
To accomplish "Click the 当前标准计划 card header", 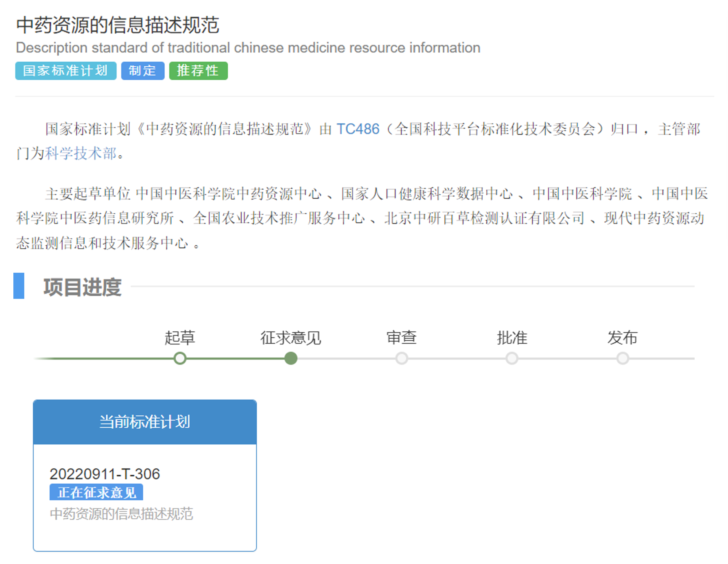I will pyautogui.click(x=145, y=422).
